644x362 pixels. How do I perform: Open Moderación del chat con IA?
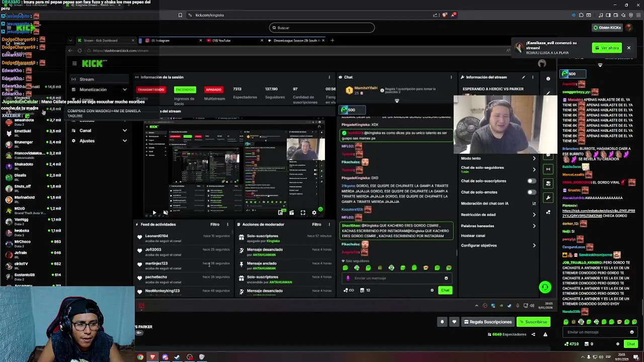498,204
